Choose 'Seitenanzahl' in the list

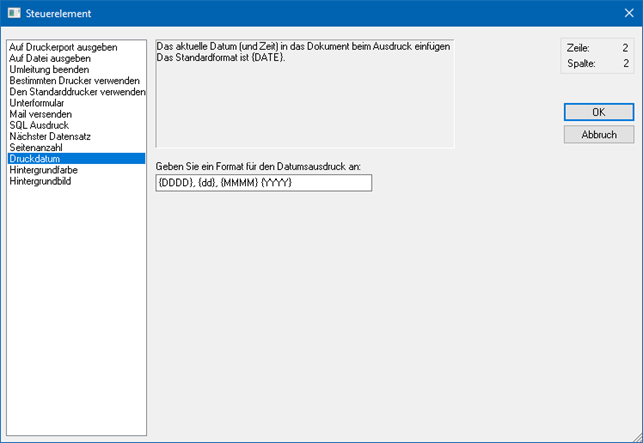37,147
